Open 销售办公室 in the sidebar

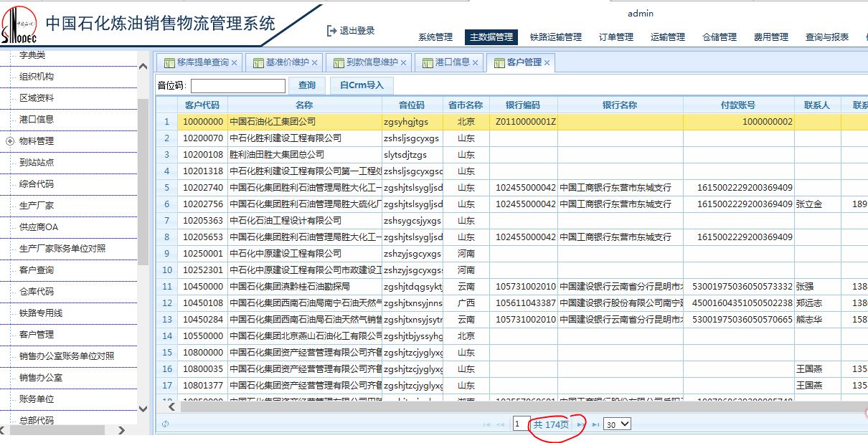41,378
